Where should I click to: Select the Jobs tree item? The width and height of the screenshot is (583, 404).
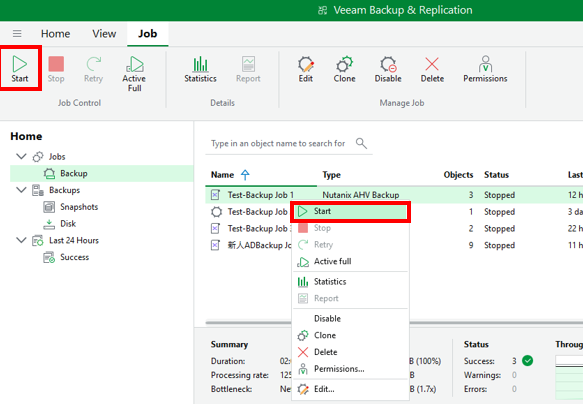[x=57, y=156]
